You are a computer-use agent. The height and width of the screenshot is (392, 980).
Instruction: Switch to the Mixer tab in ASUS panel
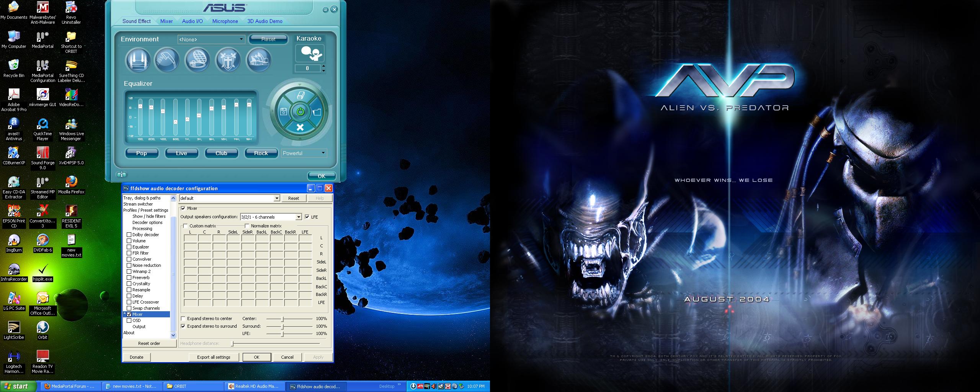[167, 21]
